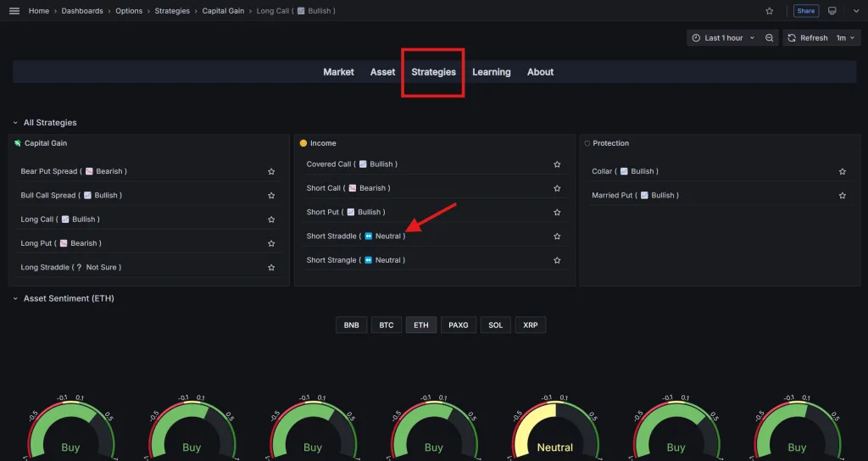This screenshot has width=868, height=461.
Task: Click the Refresh dashboard button
Action: pos(808,38)
